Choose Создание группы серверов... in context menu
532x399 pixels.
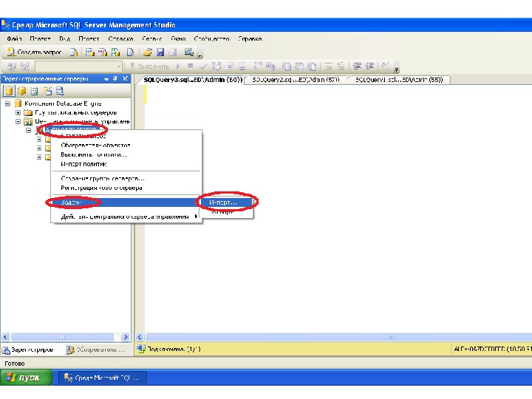click(x=103, y=179)
